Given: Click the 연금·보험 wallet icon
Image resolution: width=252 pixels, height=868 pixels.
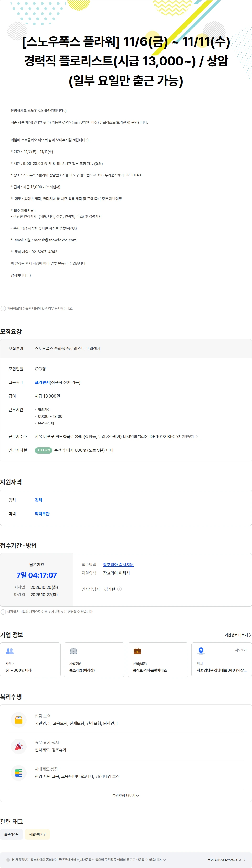Looking at the screenshot, I should 19,720.
